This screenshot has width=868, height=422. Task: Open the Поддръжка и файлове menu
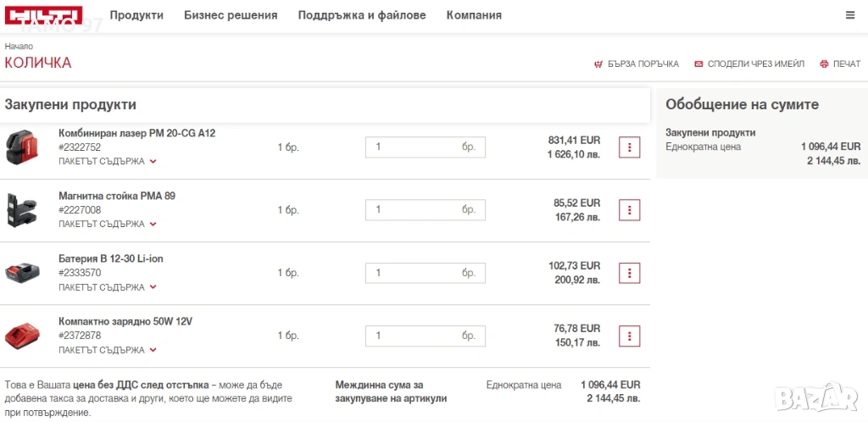(362, 15)
